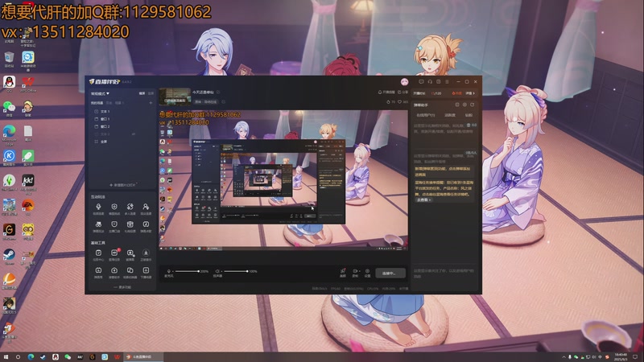Open the EA desktop icon
Viewport: 644px width, 362px height.
point(28,208)
